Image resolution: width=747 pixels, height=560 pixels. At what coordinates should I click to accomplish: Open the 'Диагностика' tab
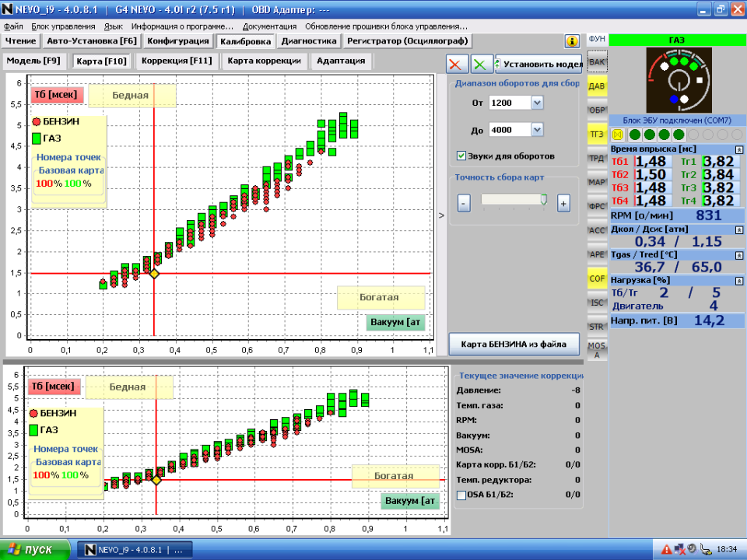pos(309,41)
